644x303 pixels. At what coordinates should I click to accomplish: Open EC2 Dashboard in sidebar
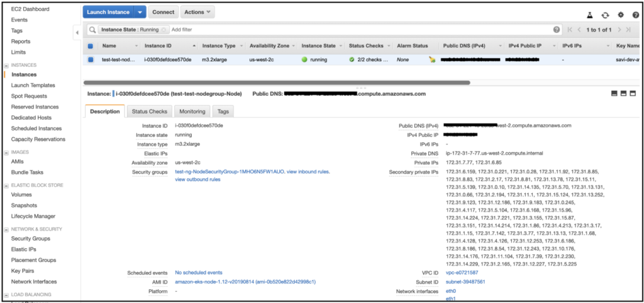tap(30, 9)
